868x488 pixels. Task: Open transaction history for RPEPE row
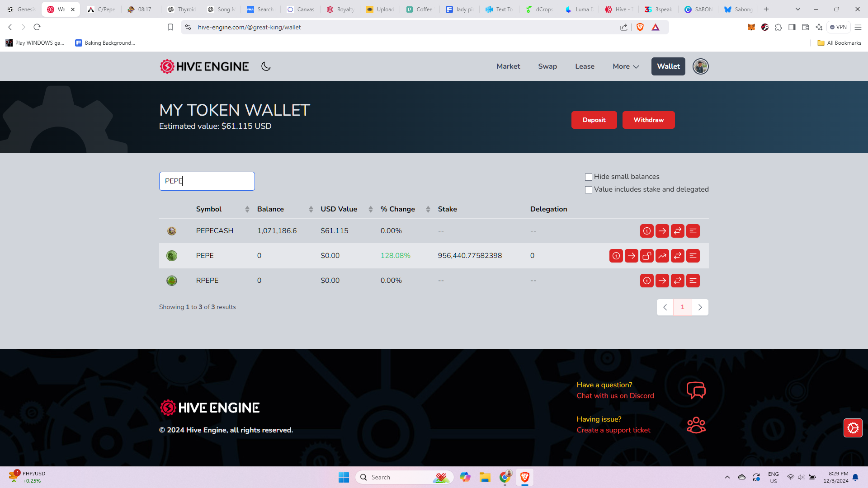point(693,281)
